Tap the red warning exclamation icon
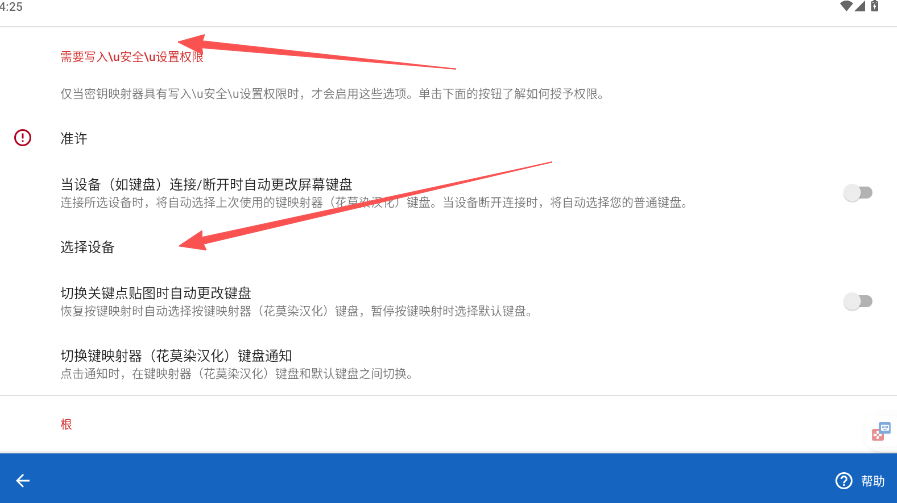The height and width of the screenshot is (503, 897). click(x=22, y=138)
